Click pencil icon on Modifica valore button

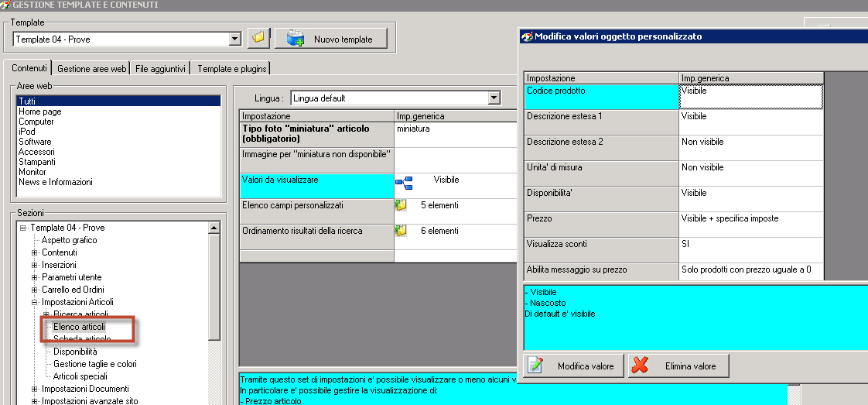(x=536, y=366)
